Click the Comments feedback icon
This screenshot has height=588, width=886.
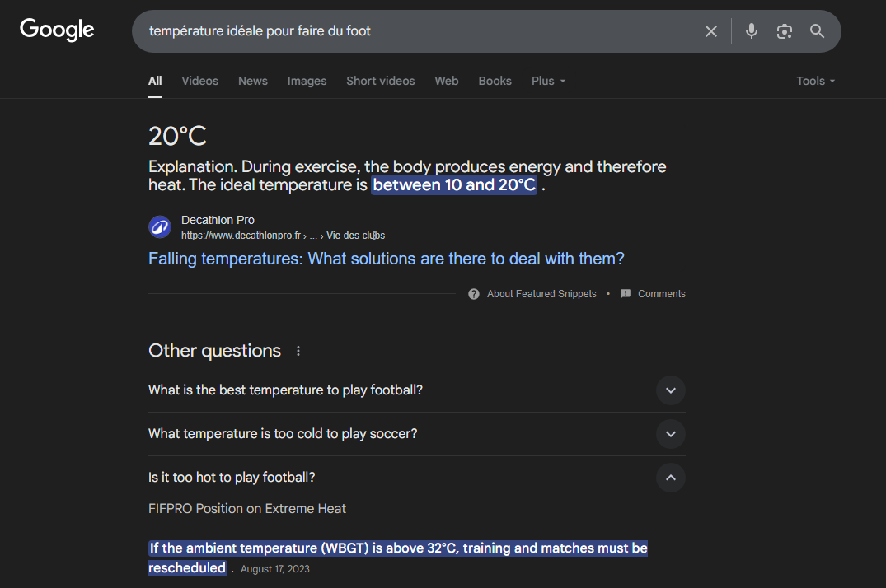click(626, 294)
